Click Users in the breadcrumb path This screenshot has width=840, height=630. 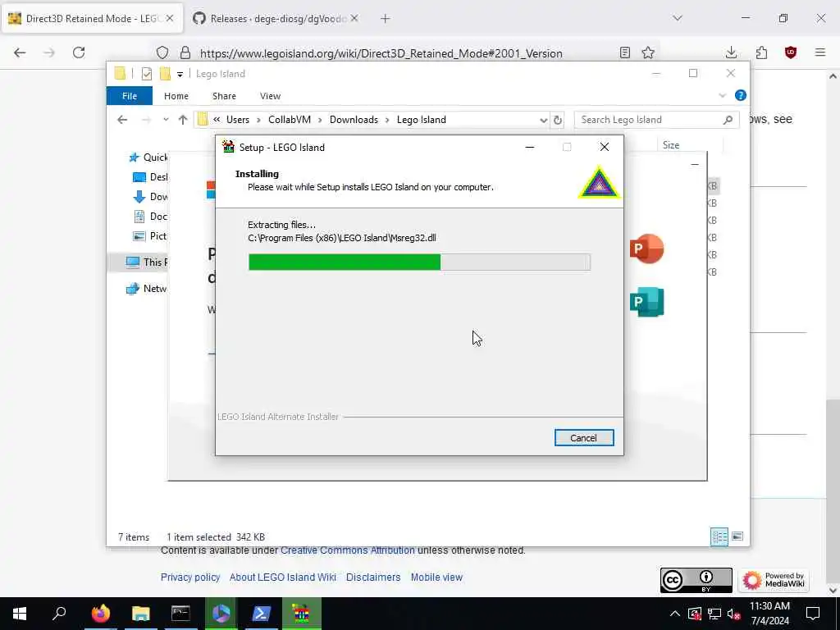pyautogui.click(x=238, y=120)
